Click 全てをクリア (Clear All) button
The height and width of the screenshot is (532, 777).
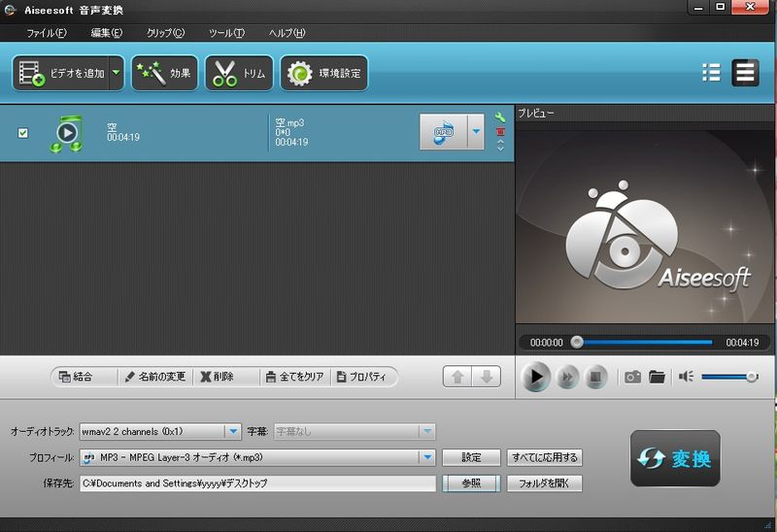tap(295, 377)
